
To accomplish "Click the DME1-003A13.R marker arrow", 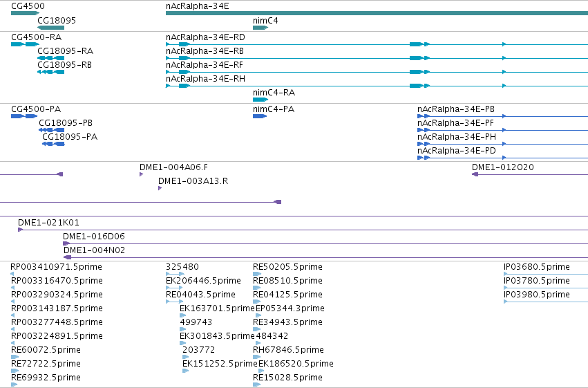I will tap(160, 188).
